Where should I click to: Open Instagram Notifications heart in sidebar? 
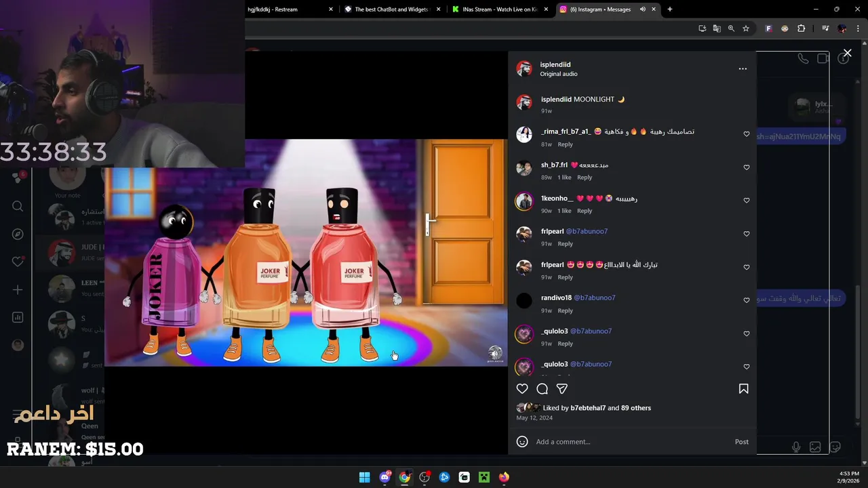pyautogui.click(x=18, y=262)
